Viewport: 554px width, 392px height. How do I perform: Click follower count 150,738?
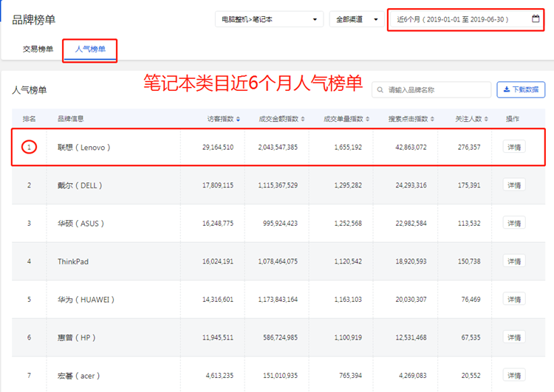pos(469,261)
